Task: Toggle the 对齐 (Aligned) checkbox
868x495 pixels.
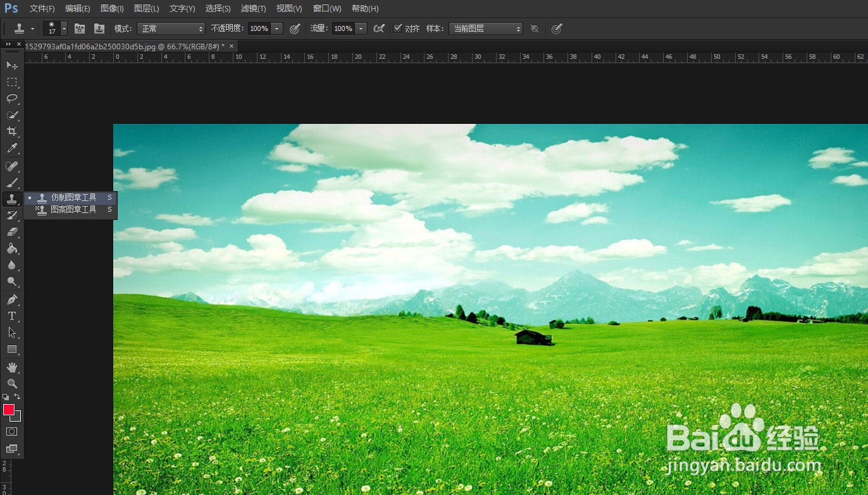Action: pyautogui.click(x=397, y=28)
